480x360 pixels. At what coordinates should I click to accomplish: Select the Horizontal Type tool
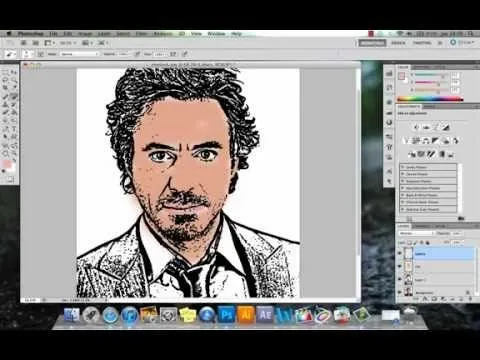(14, 129)
